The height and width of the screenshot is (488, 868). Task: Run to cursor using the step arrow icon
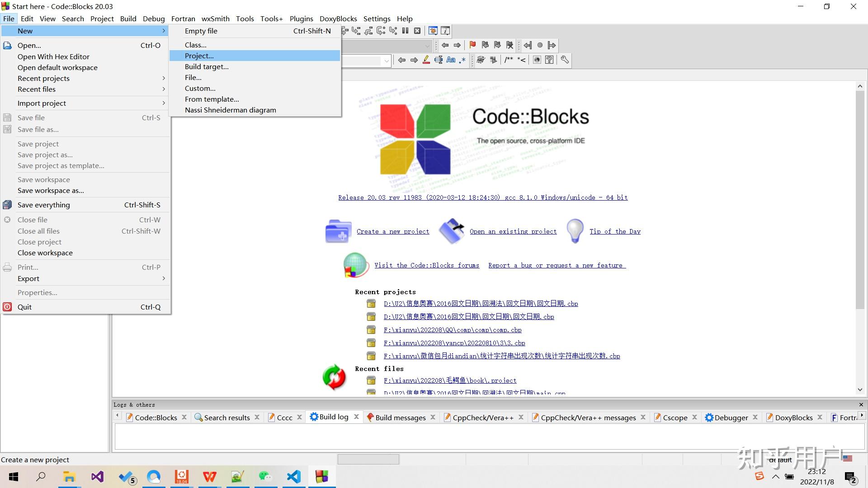pos(344,31)
